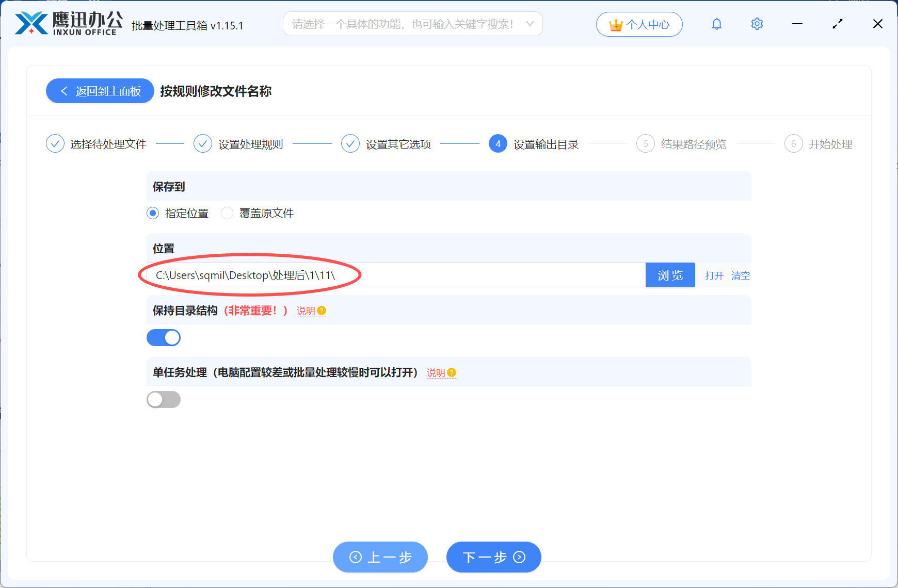Open the notification bell
898x588 pixels.
[x=717, y=24]
